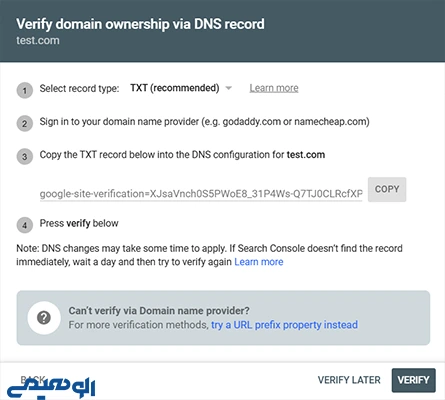Click step 2 number circle
This screenshot has height=400, width=445.
25,124
